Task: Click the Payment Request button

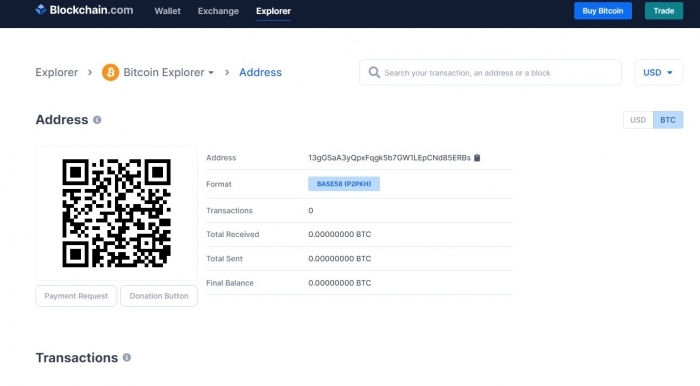Action: [76, 296]
